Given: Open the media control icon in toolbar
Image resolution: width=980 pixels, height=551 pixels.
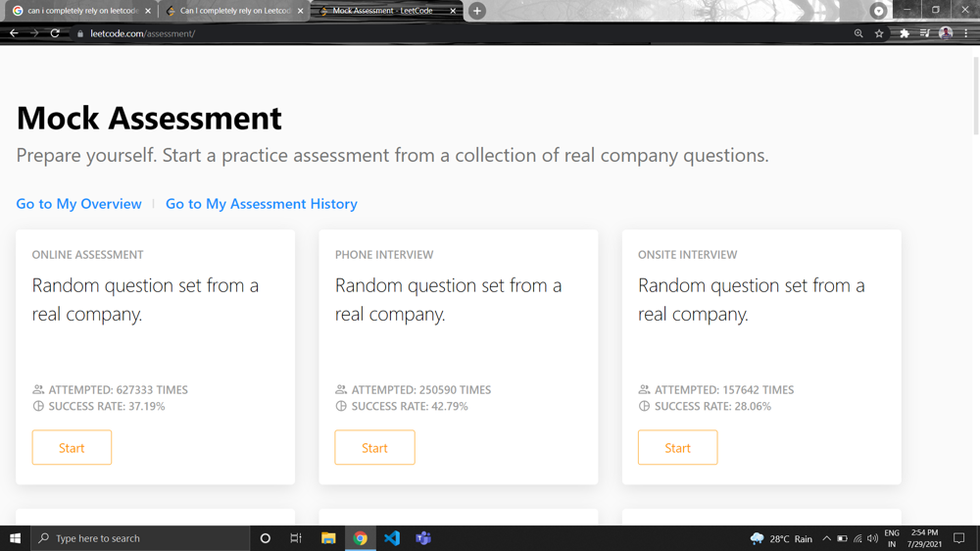Looking at the screenshot, I should tap(925, 33).
